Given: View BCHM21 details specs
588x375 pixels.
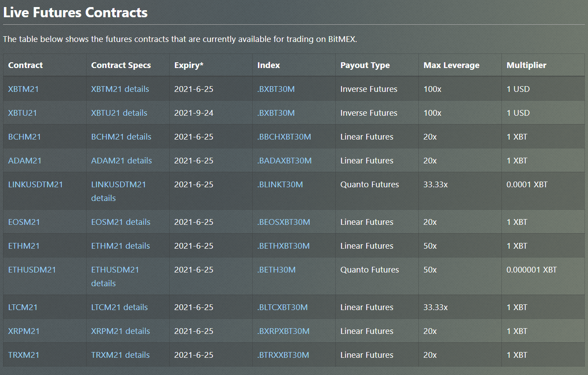Looking at the screenshot, I should (121, 137).
